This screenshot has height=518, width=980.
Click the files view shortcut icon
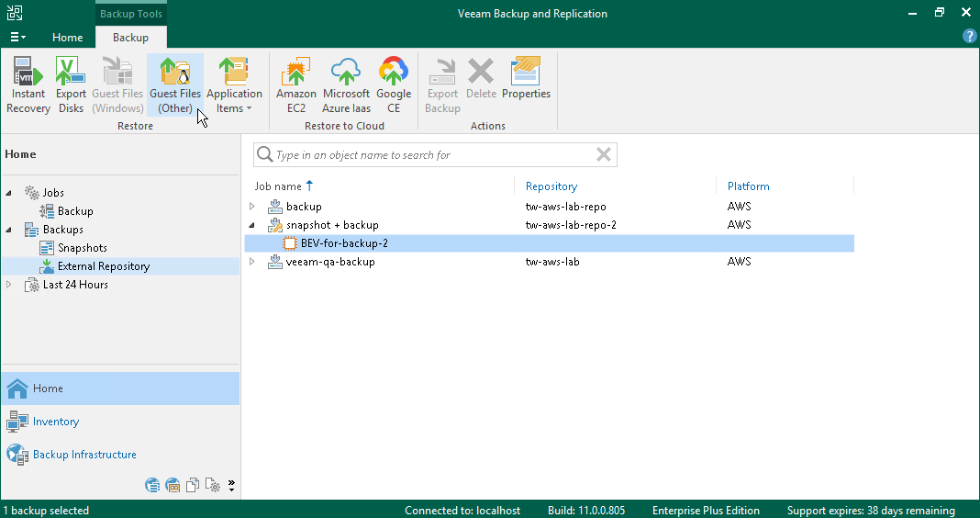(193, 485)
